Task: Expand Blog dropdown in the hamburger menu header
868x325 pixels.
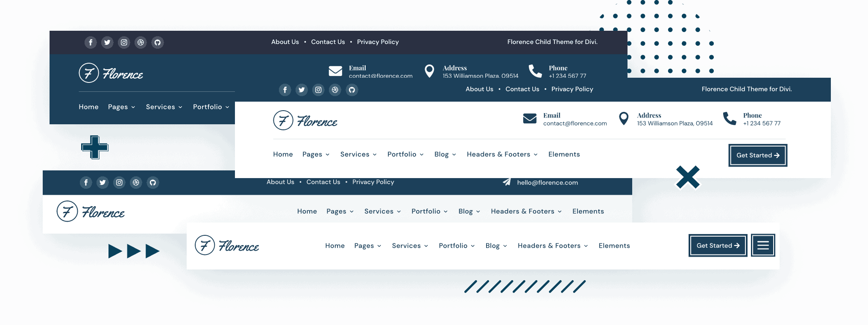Action: tap(496, 246)
